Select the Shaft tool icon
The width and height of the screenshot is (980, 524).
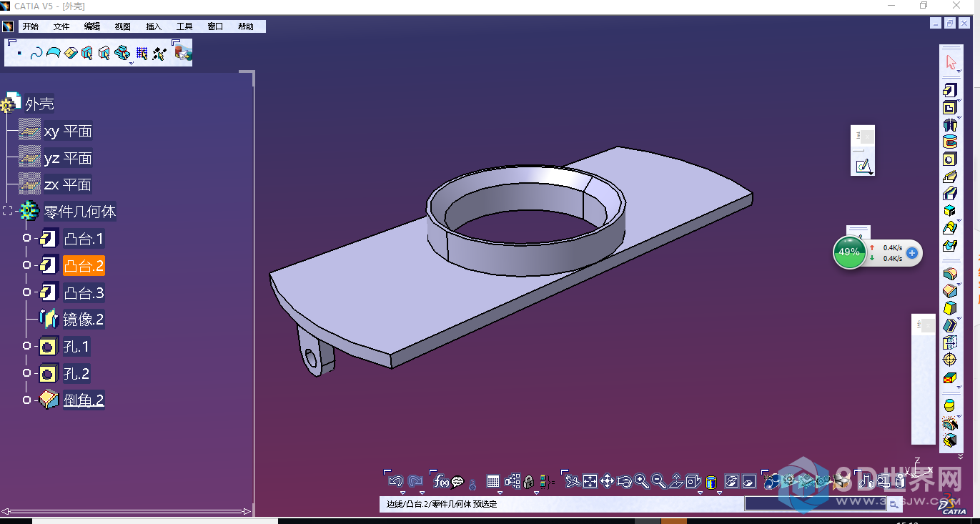coord(949,125)
